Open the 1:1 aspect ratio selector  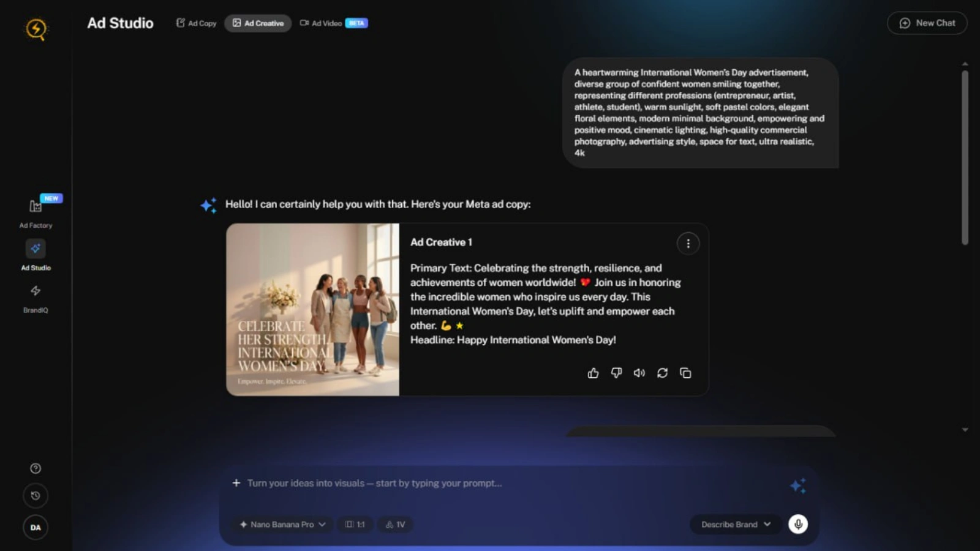(355, 525)
